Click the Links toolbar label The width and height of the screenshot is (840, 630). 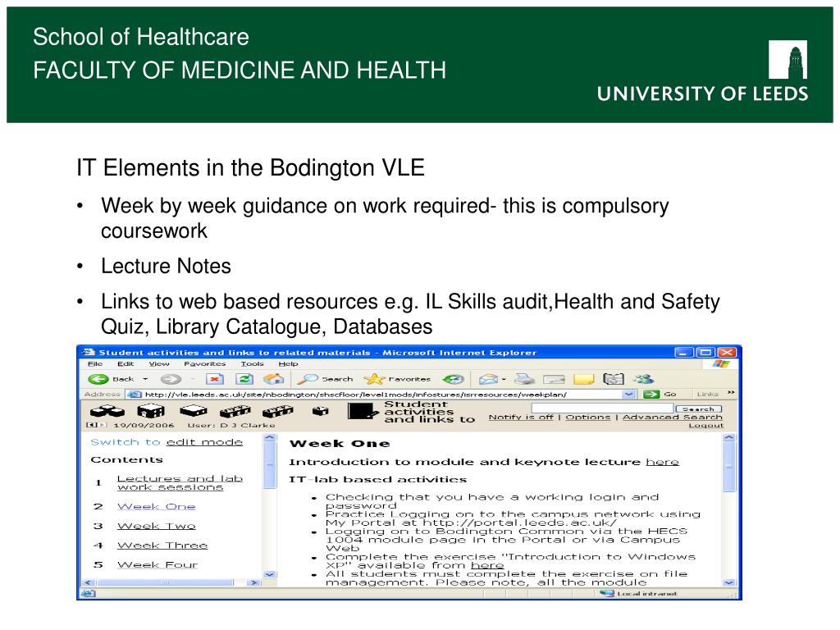coord(708,395)
